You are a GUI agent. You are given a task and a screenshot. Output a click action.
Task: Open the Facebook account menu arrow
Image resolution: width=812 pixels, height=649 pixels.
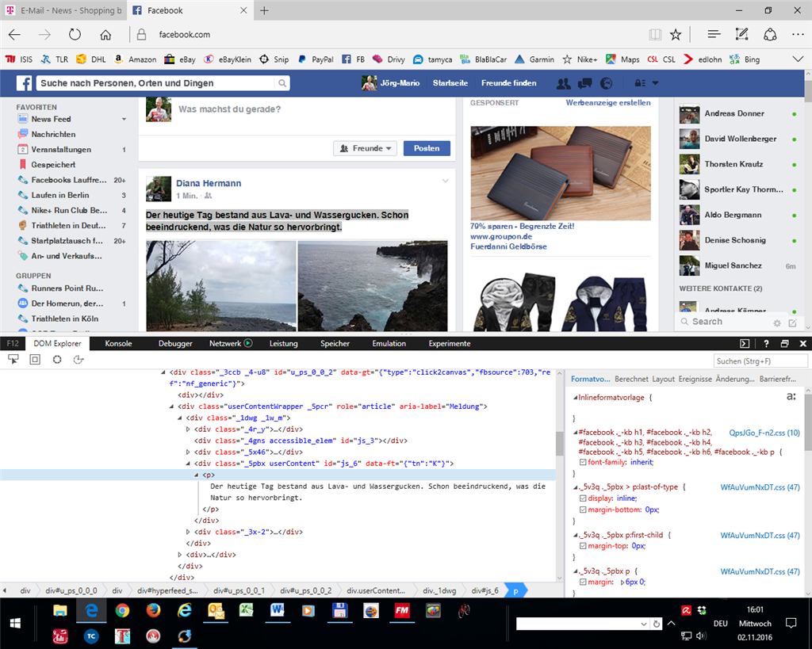(655, 83)
